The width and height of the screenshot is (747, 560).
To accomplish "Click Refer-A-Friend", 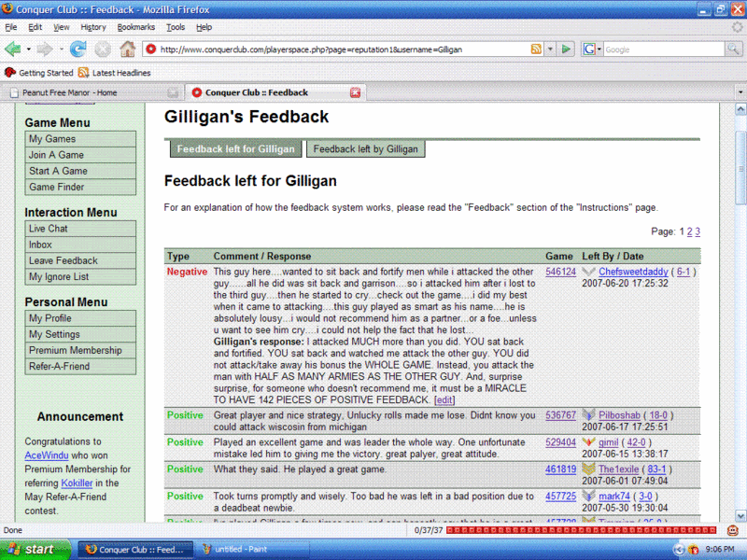I will pyautogui.click(x=80, y=366).
